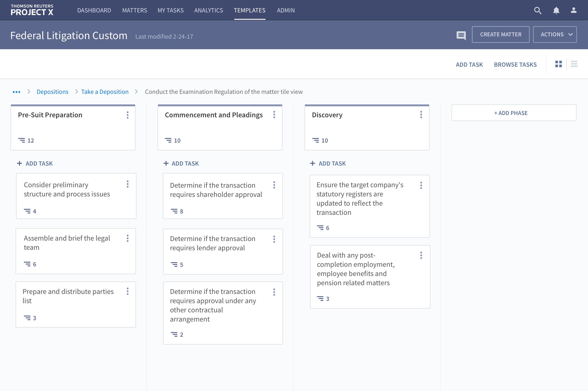The width and height of the screenshot is (588, 391).
Task: Open 'Prepare and distribute parties list' card
Action: pos(68,296)
